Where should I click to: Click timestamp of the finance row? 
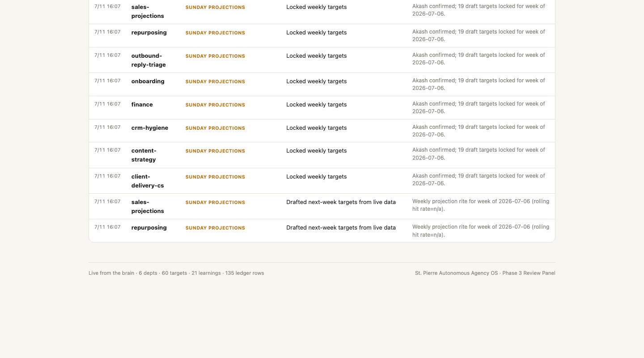coord(107,104)
